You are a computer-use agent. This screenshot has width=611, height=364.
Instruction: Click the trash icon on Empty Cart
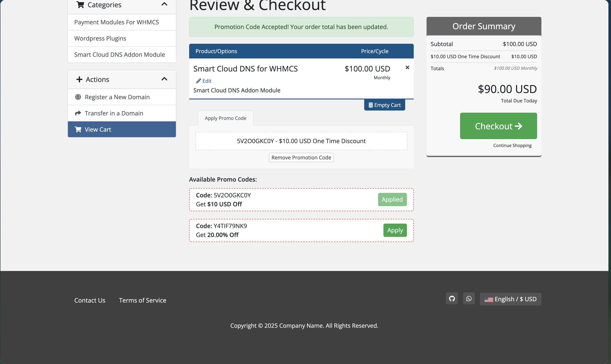click(371, 105)
